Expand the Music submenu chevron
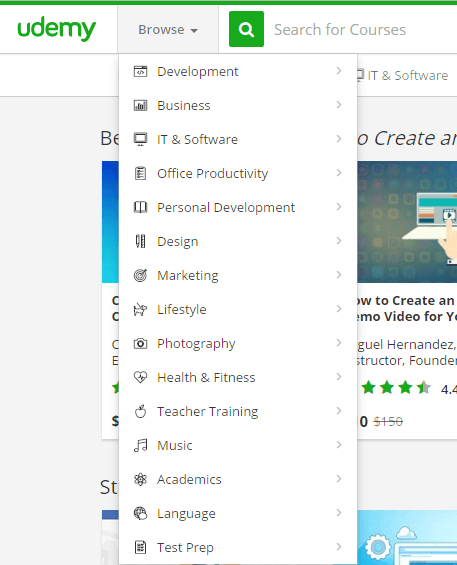This screenshot has height=565, width=457. coord(339,445)
